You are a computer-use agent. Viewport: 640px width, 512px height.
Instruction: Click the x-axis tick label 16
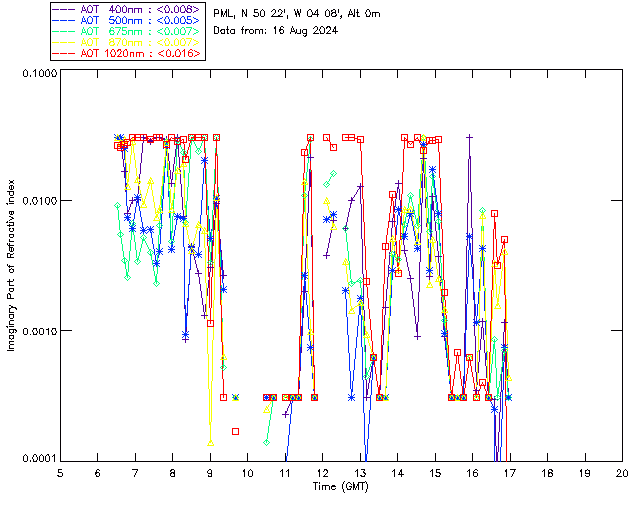pyautogui.click(x=472, y=473)
